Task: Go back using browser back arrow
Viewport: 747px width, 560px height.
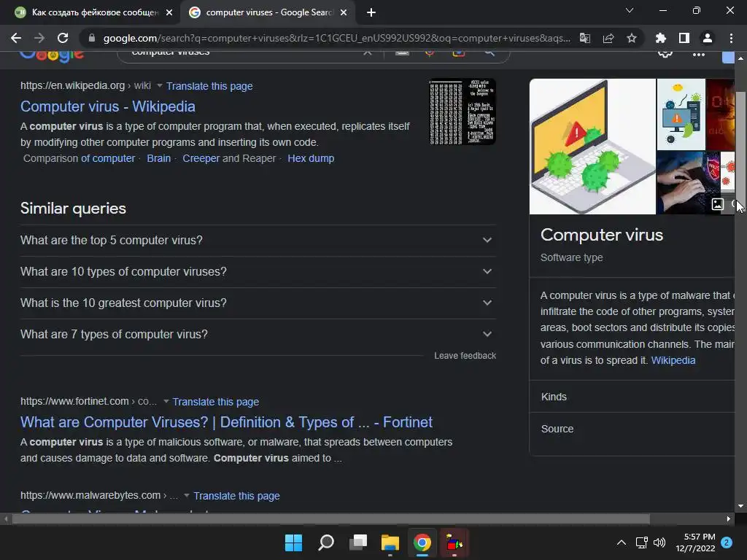Action: 16,38
